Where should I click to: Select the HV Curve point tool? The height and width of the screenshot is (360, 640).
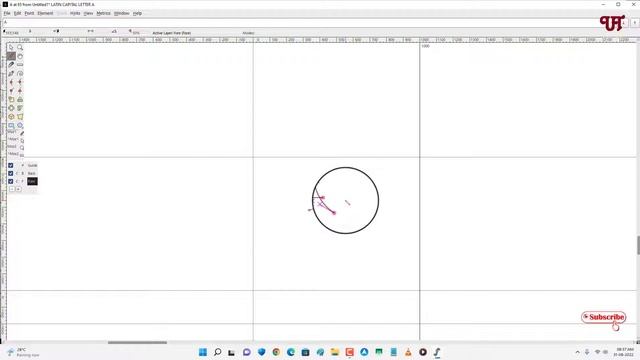pyautogui.click(x=20, y=82)
